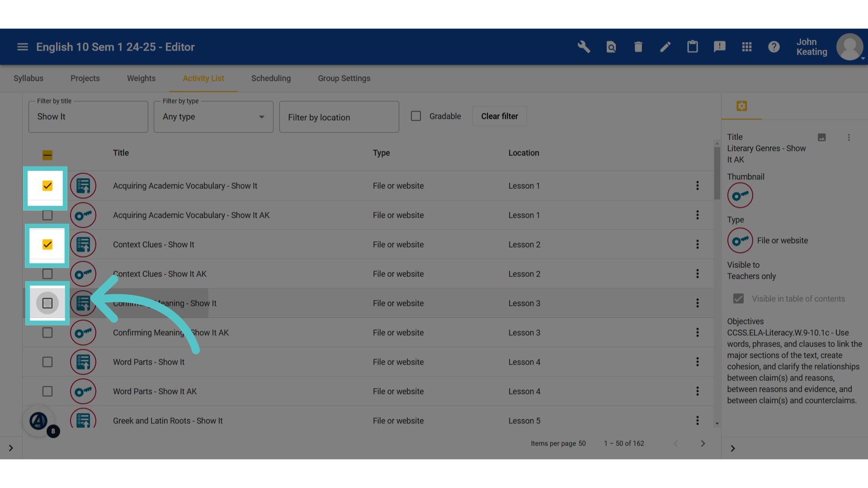Open the clipboard icon in header
Viewport: 868px width, 488px height.
[x=692, y=47]
